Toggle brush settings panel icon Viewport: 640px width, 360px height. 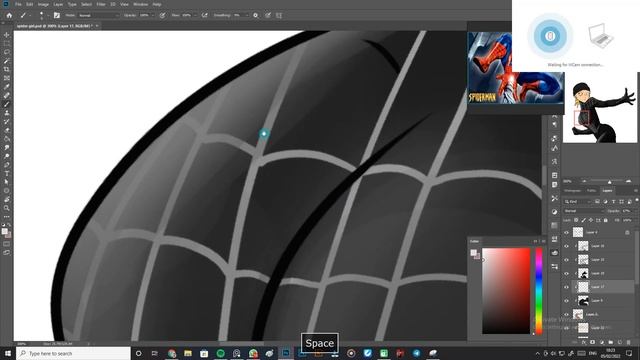point(57,15)
